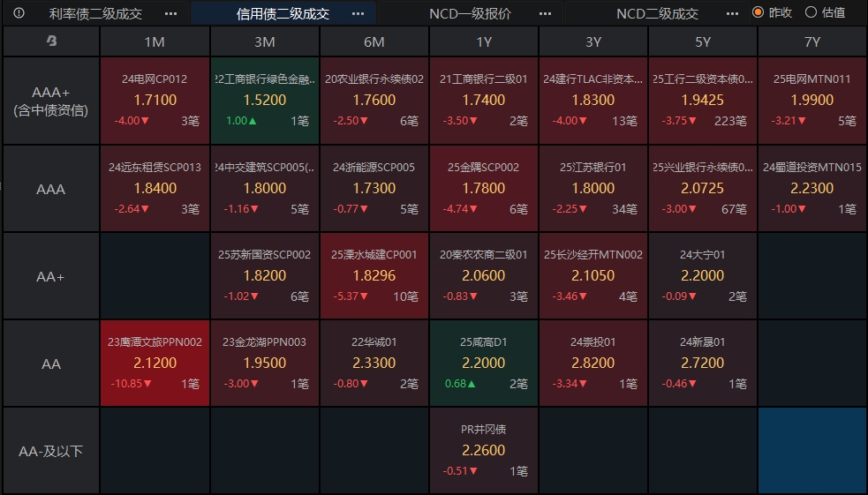Screen dimensions: 868x495
Task: Switch to the NCD二级成交 tab
Action: [657, 13]
